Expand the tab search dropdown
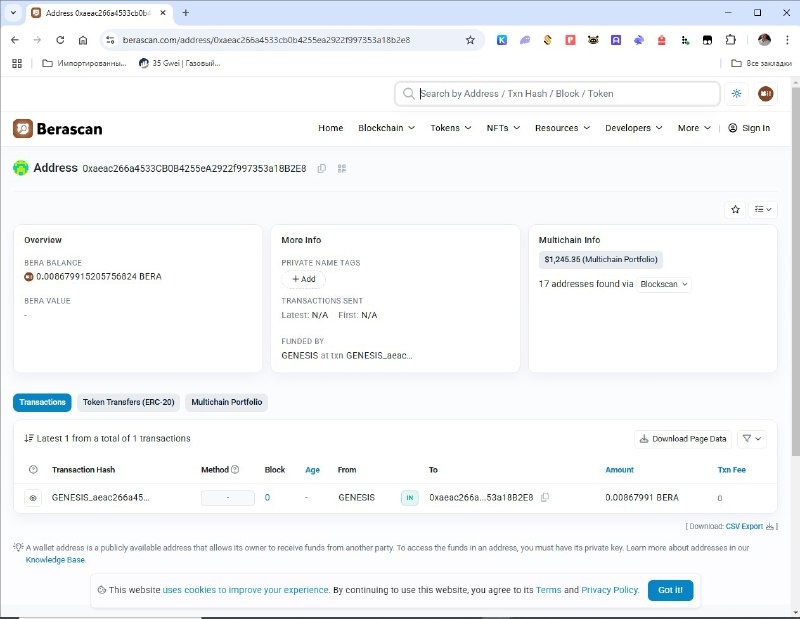800x619 pixels. [x=13, y=13]
